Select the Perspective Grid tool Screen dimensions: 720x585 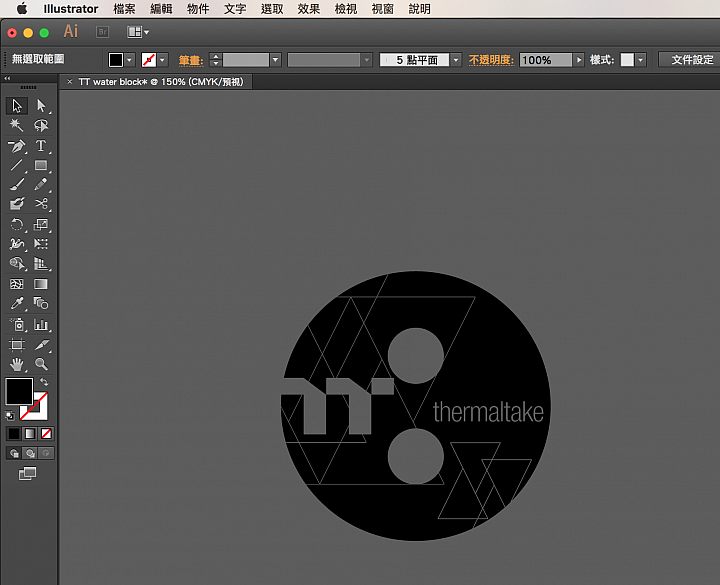tap(41, 264)
